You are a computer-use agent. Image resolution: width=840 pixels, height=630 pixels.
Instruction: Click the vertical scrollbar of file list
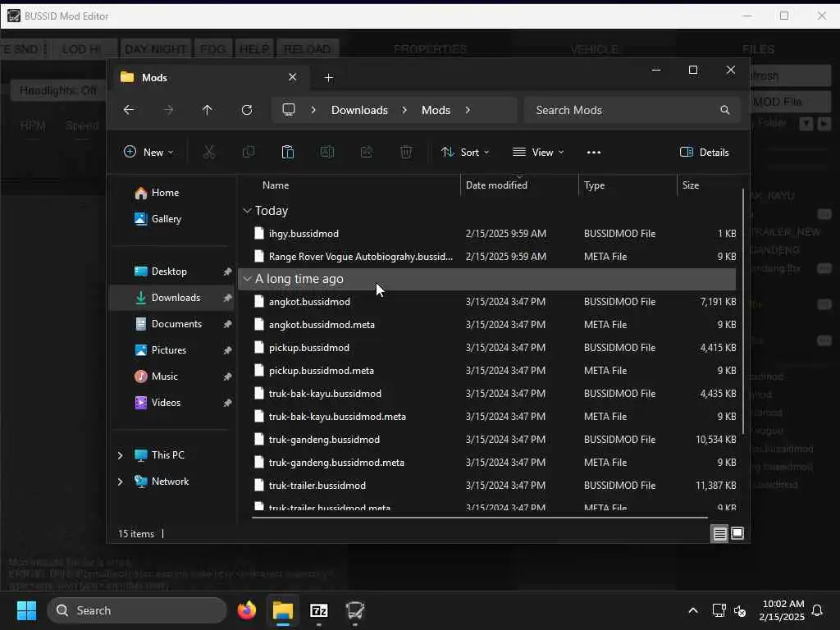pos(743,311)
